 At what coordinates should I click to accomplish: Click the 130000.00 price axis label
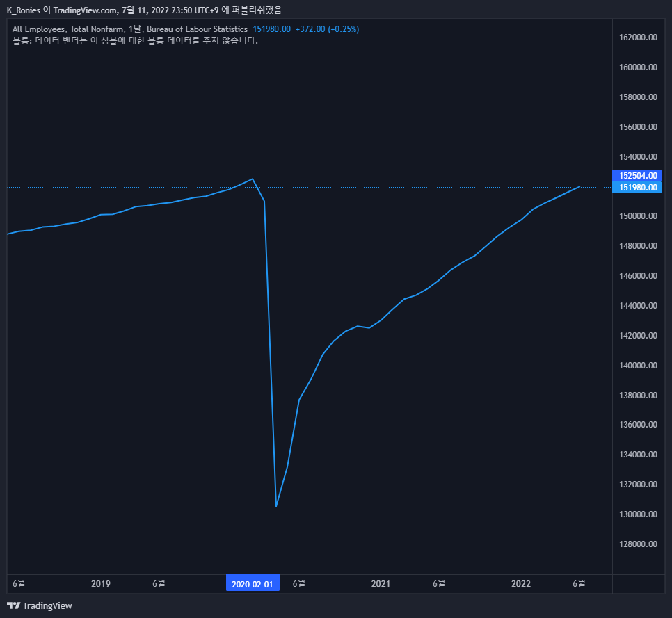click(x=638, y=514)
